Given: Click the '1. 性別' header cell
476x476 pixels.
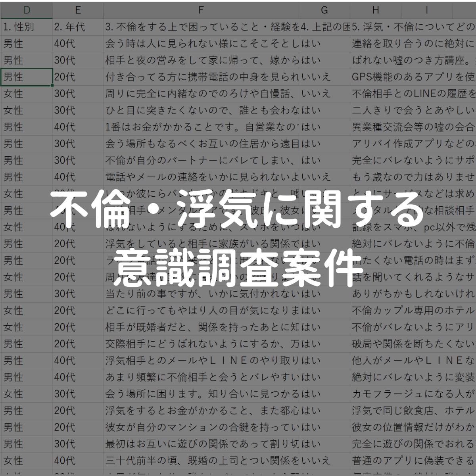Looking at the screenshot, I should (27, 27).
